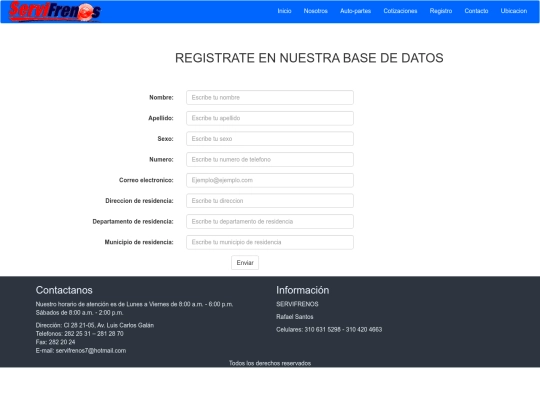The image size is (540, 405).
Task: Open the Auto-partes section
Action: click(355, 11)
